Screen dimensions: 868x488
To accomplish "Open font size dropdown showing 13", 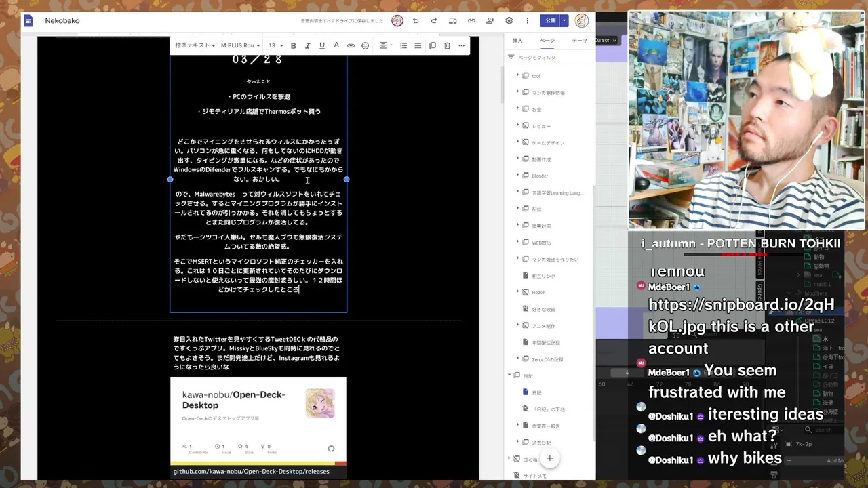I will pos(275,45).
